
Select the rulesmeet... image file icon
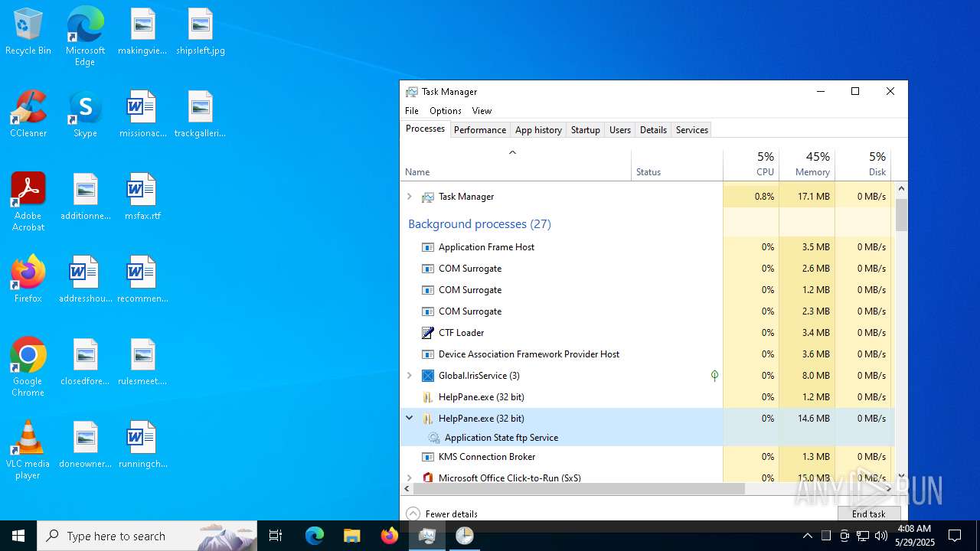142,363
